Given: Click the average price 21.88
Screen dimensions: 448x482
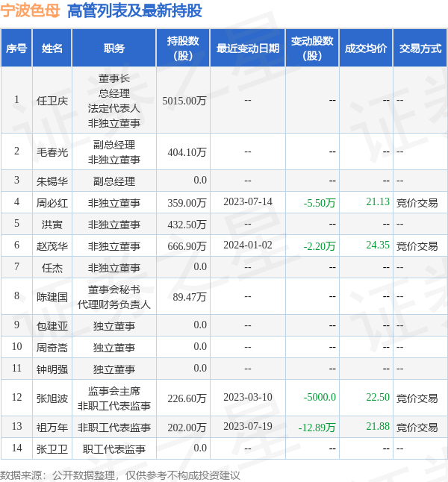Looking at the screenshot, I should [x=378, y=426].
